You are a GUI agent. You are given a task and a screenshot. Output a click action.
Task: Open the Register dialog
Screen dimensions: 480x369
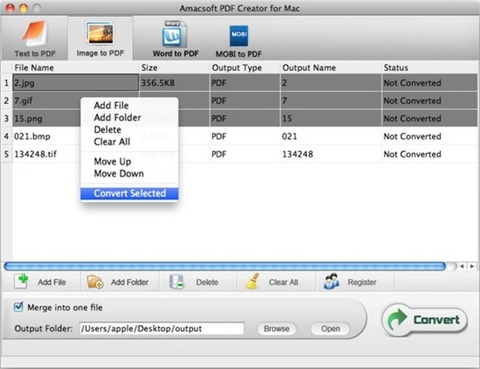350,282
